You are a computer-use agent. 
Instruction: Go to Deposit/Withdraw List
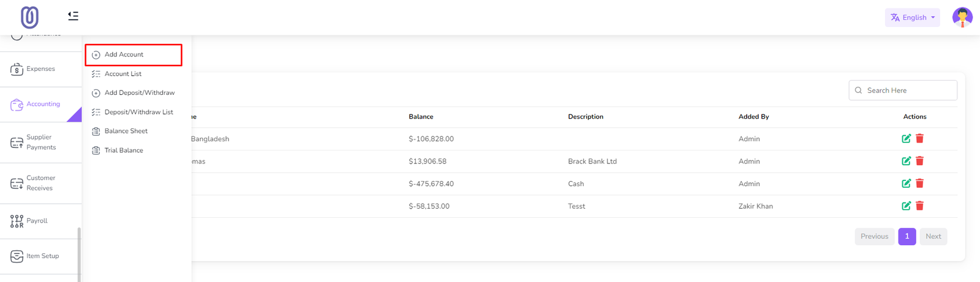point(138,113)
